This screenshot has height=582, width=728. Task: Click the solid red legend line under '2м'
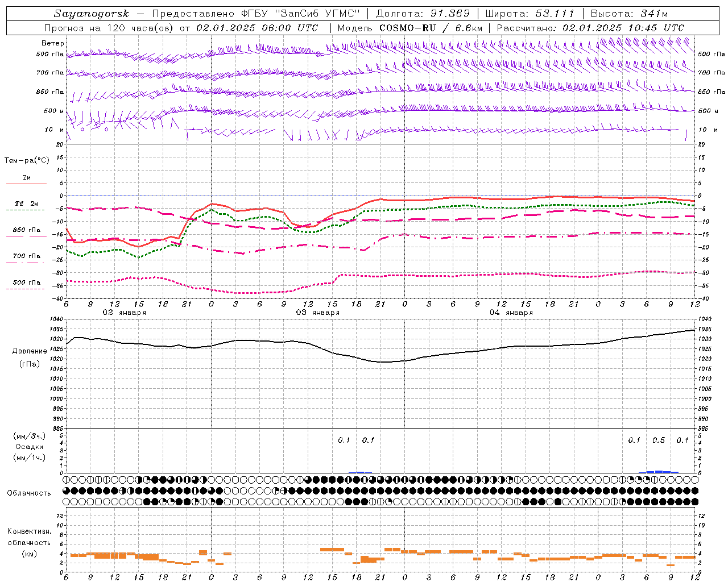pyautogui.click(x=26, y=184)
